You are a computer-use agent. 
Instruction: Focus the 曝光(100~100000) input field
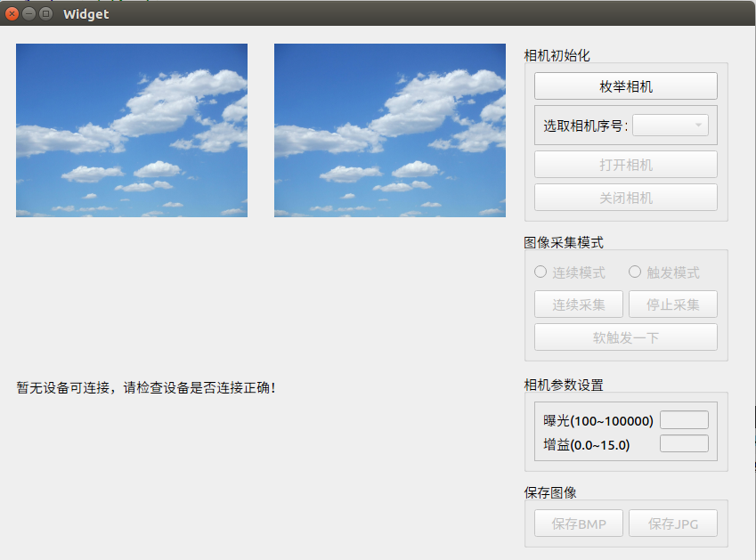point(684,419)
